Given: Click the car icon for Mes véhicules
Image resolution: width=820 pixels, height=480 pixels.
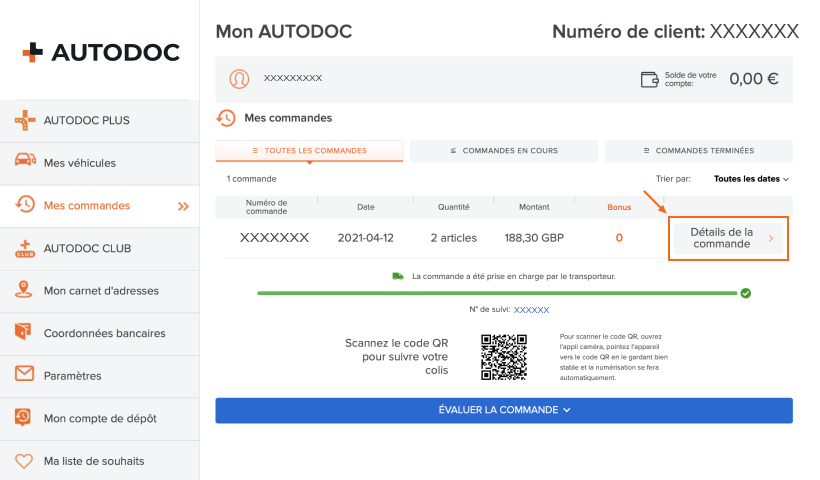Looking at the screenshot, I should click(x=25, y=163).
